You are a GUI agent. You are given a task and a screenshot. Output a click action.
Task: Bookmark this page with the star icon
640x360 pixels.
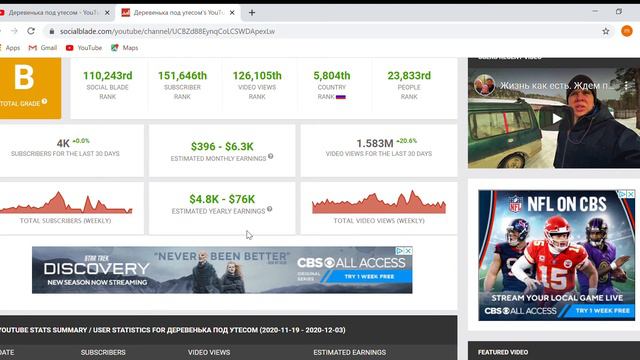(606, 31)
